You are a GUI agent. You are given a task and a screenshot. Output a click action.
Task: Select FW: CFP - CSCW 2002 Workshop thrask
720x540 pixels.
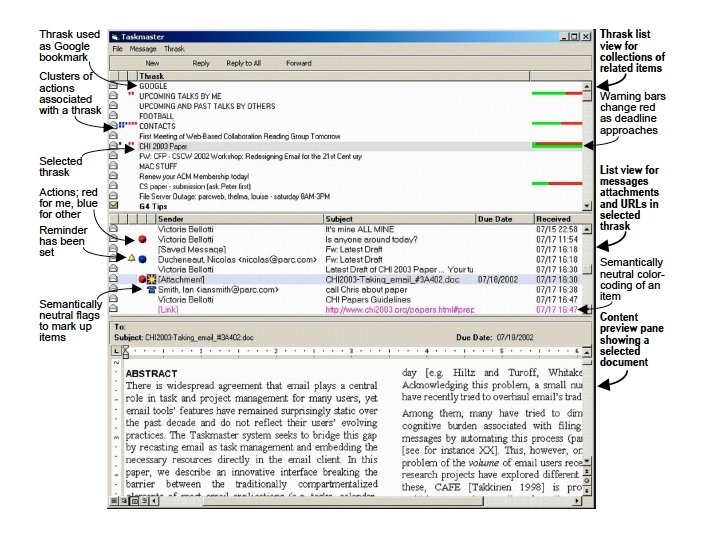click(x=250, y=157)
